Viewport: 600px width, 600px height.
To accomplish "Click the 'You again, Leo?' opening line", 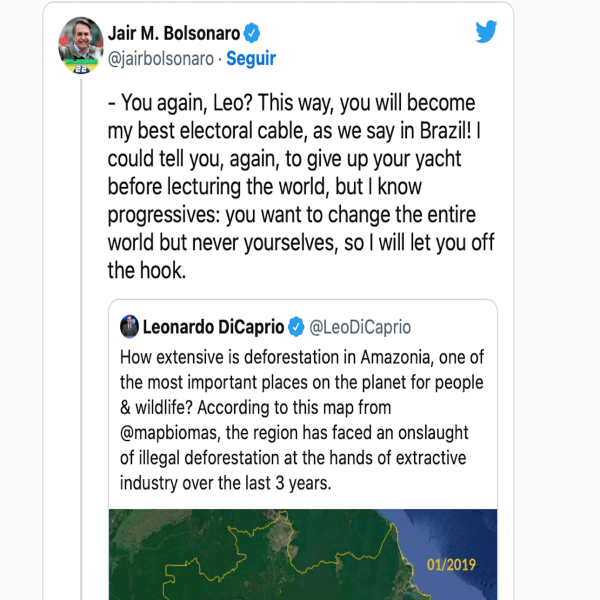I will tap(192, 104).
